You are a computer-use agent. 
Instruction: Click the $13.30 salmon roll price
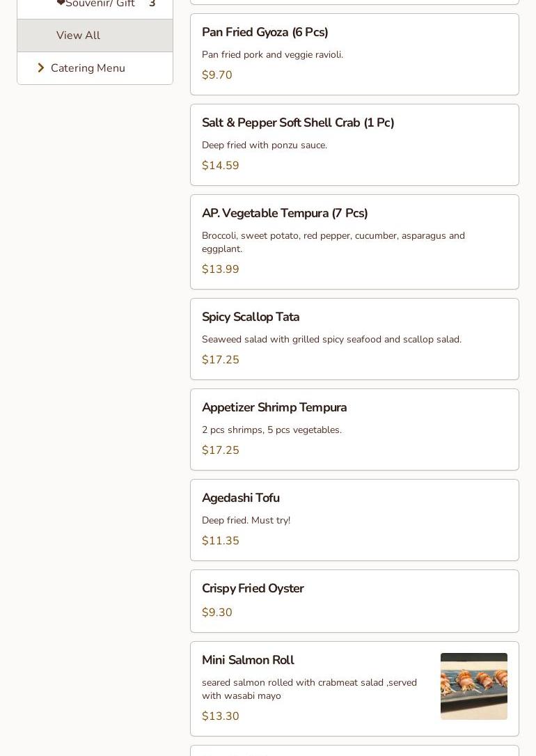point(221,716)
